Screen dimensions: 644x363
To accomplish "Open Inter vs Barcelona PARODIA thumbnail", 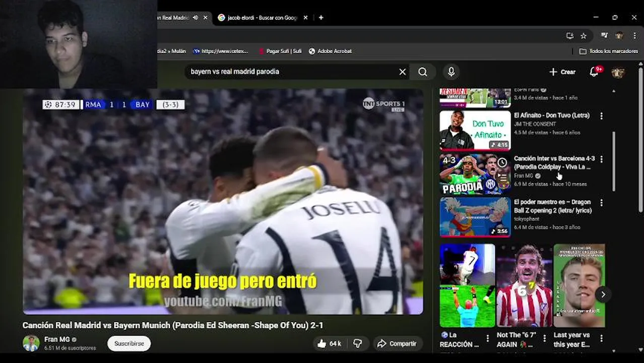I will (475, 174).
